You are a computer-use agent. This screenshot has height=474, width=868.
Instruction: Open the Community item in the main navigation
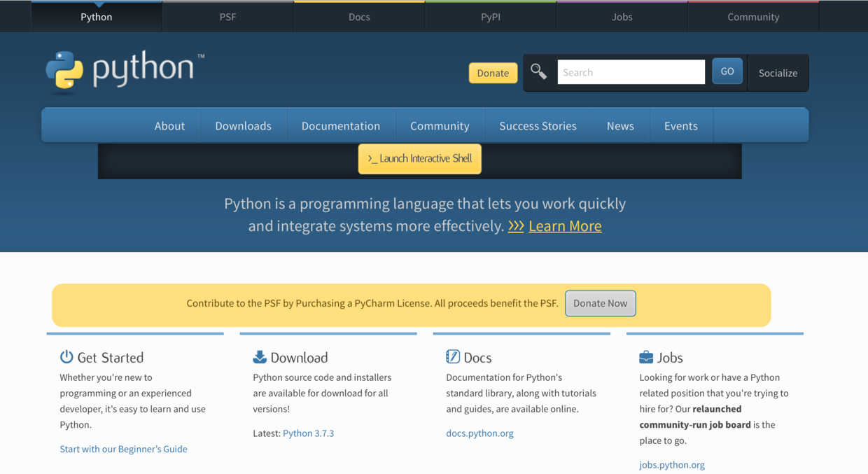(x=440, y=125)
